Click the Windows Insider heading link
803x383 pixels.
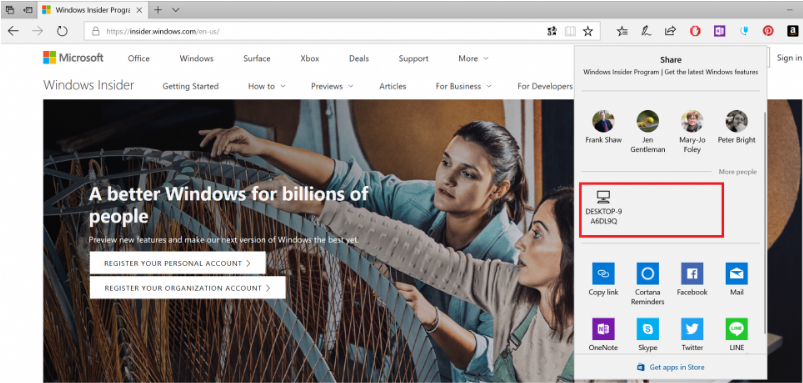point(89,85)
